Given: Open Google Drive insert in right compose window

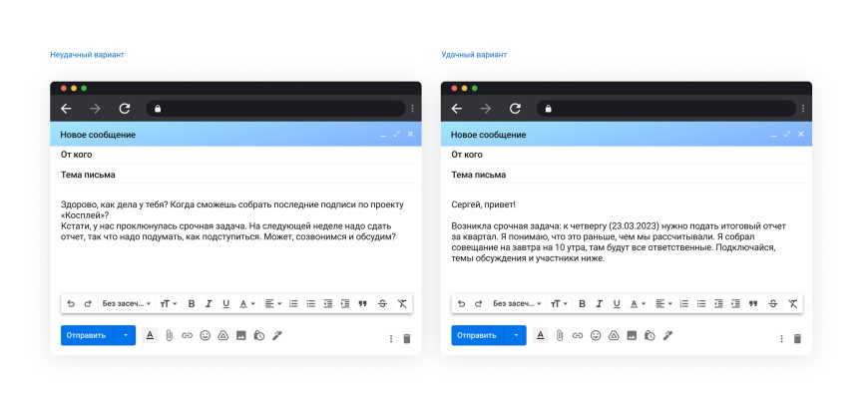Looking at the screenshot, I should [614, 336].
